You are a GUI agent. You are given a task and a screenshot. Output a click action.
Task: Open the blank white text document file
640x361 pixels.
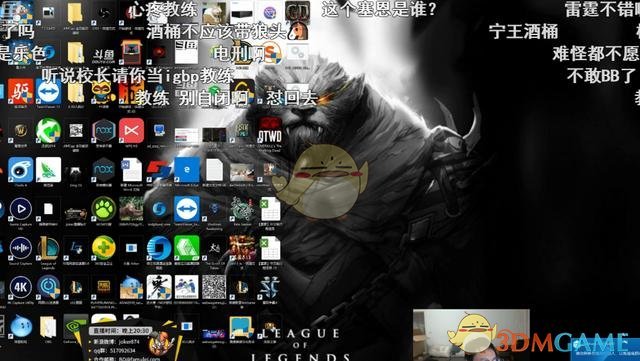[214, 169]
